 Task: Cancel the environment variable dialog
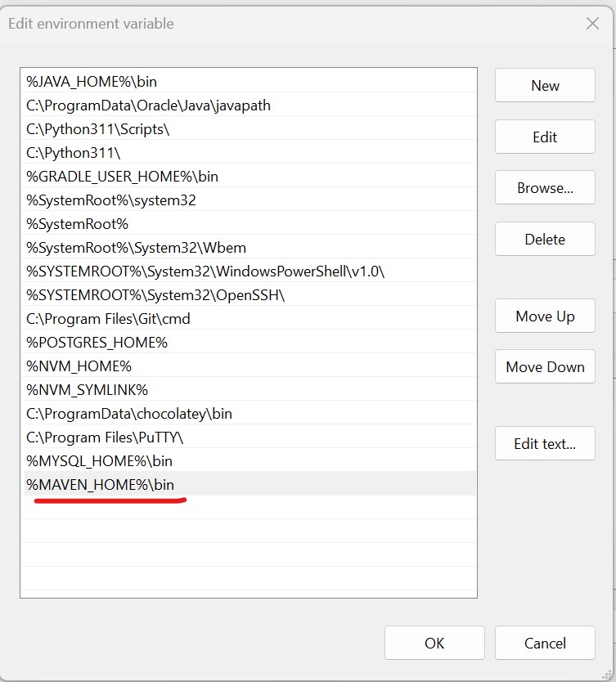[x=545, y=644]
